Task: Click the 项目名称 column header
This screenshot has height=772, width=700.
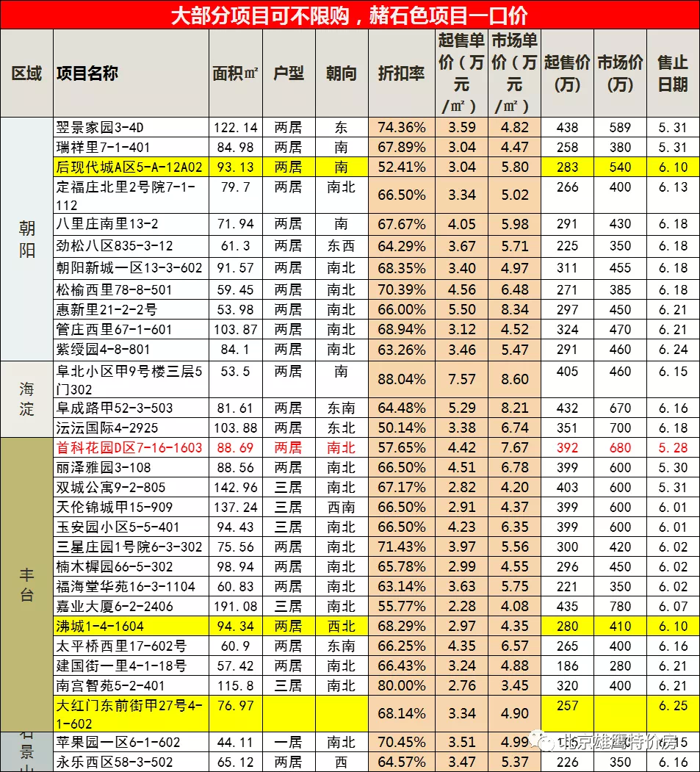Action: [87, 73]
